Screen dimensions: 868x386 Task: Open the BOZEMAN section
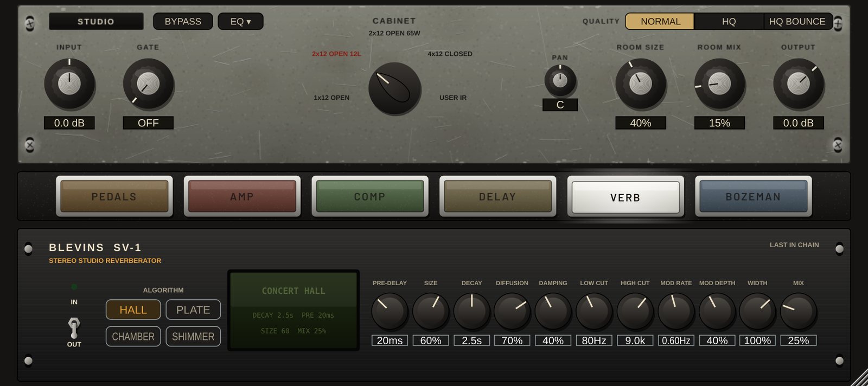click(x=754, y=196)
